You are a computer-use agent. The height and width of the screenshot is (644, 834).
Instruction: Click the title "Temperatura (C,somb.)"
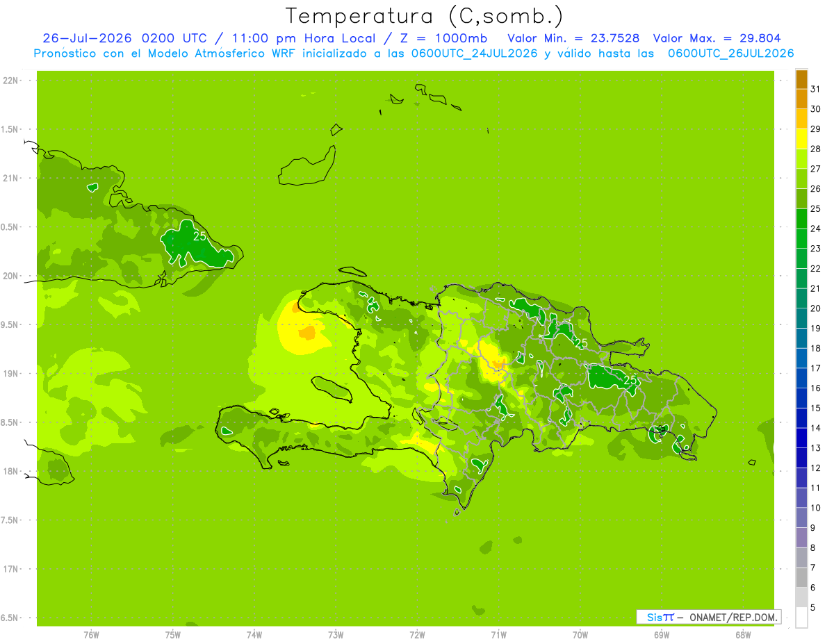pyautogui.click(x=425, y=16)
